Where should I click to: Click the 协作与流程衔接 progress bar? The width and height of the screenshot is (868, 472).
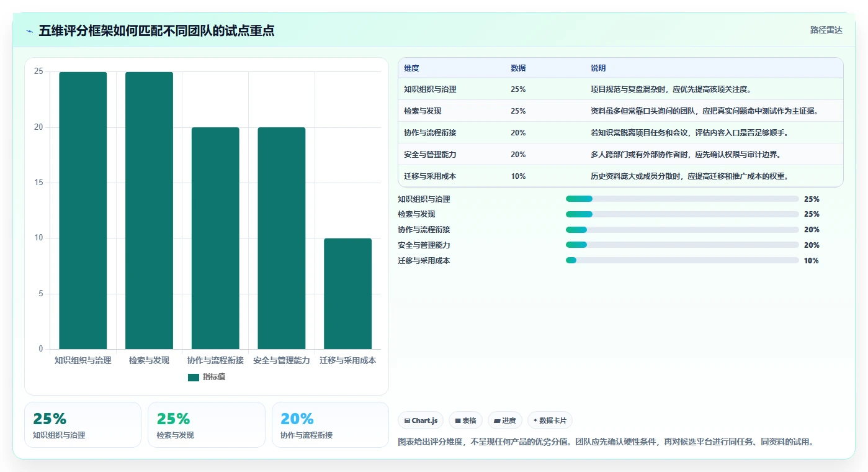pyautogui.click(x=682, y=230)
